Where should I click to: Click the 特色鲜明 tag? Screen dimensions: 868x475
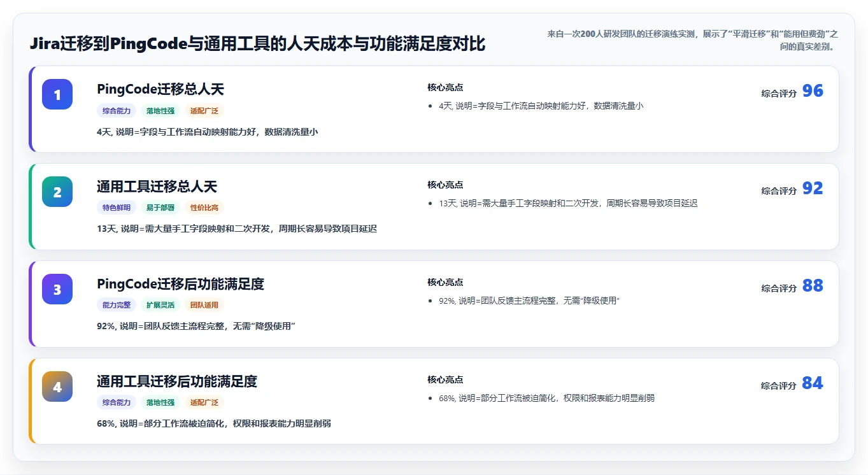pos(117,208)
